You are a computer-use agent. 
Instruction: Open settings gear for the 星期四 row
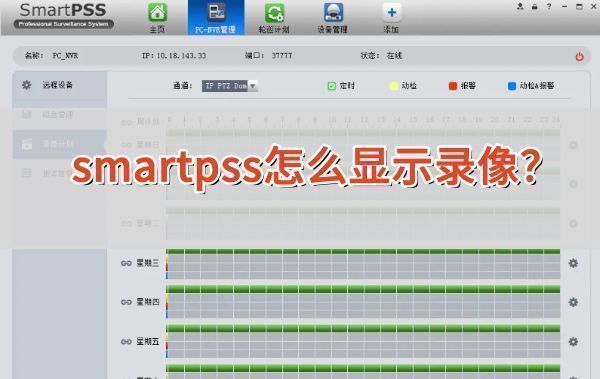(573, 302)
